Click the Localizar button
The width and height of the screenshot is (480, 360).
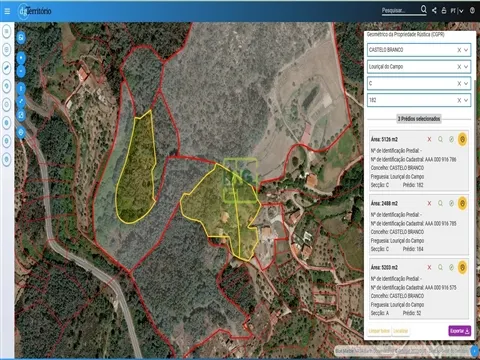pos(400,331)
